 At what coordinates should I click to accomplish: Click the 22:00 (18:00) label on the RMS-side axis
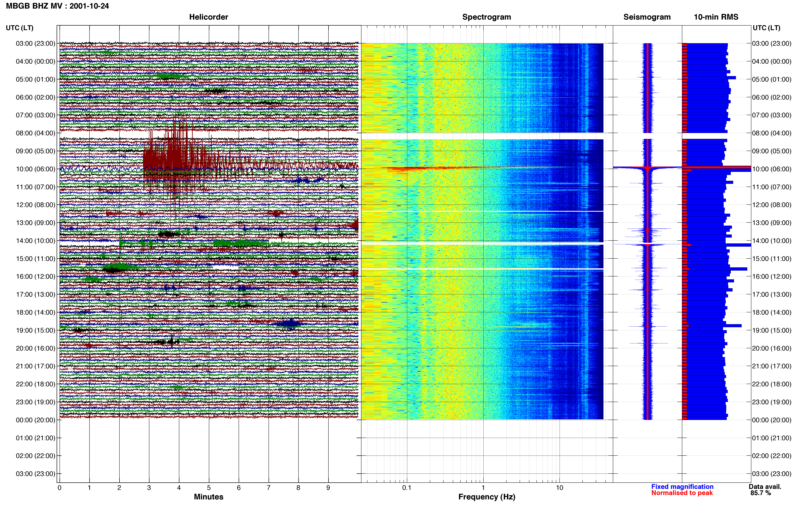[x=772, y=384]
